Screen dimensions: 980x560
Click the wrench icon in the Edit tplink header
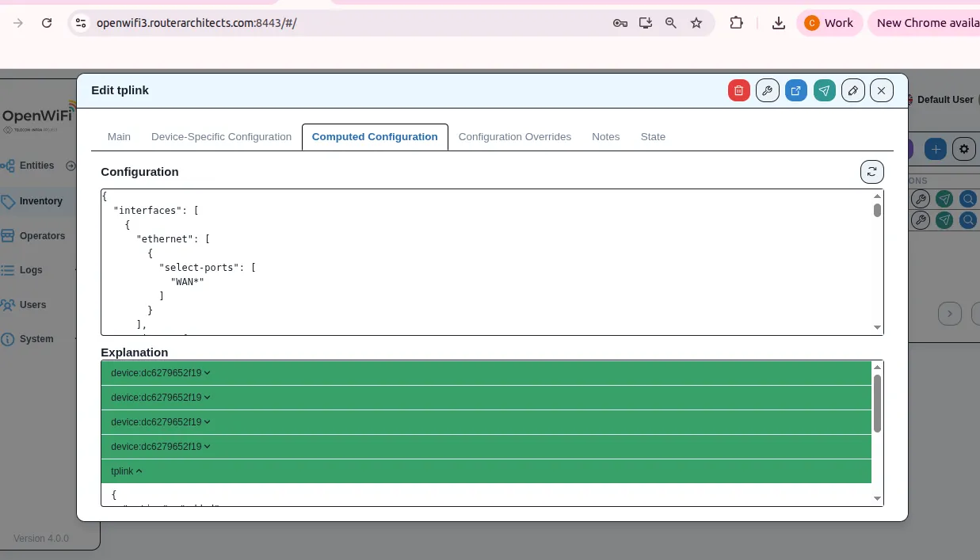(x=767, y=90)
